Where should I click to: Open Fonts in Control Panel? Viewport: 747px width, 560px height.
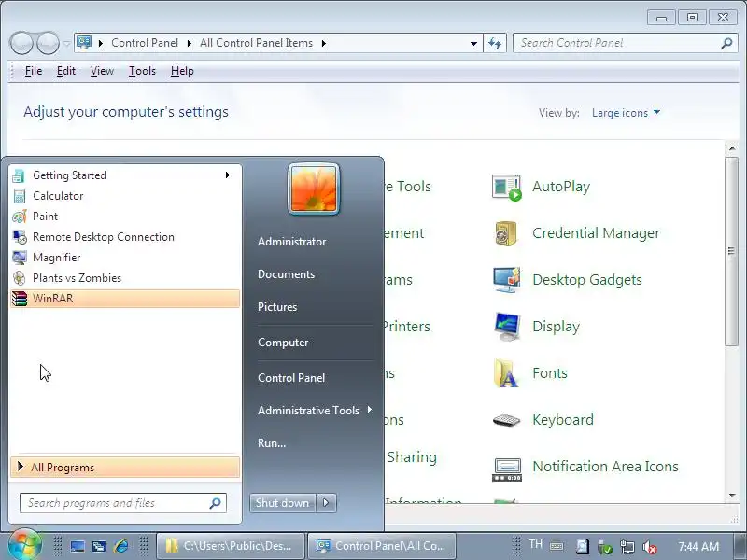(529, 373)
